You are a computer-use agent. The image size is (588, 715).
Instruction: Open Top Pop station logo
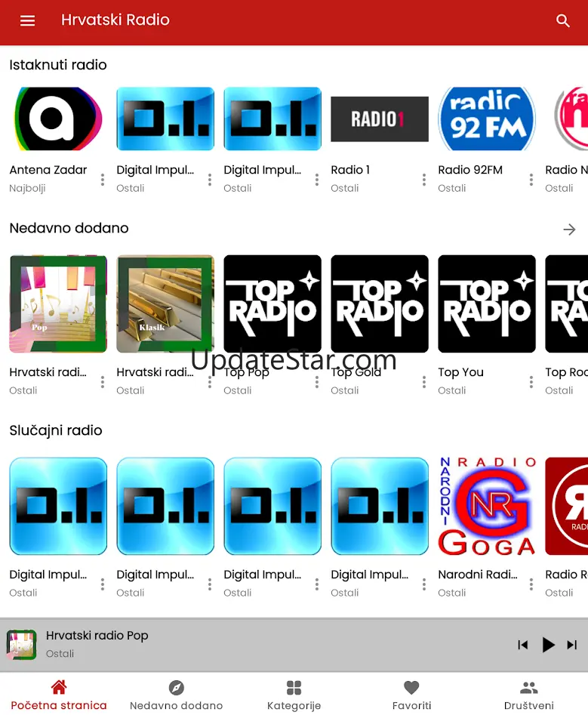(272, 304)
